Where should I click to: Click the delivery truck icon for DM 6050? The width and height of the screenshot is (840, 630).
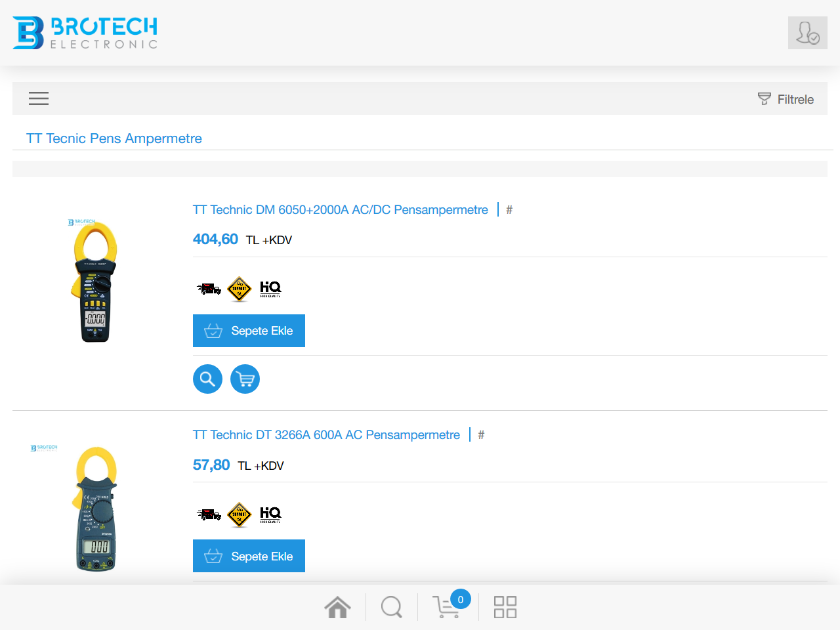(209, 289)
